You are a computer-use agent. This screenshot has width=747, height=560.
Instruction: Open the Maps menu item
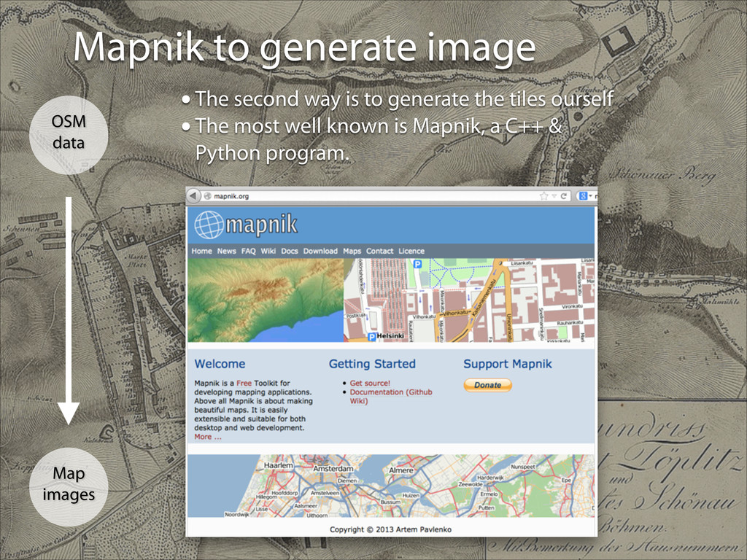352,251
